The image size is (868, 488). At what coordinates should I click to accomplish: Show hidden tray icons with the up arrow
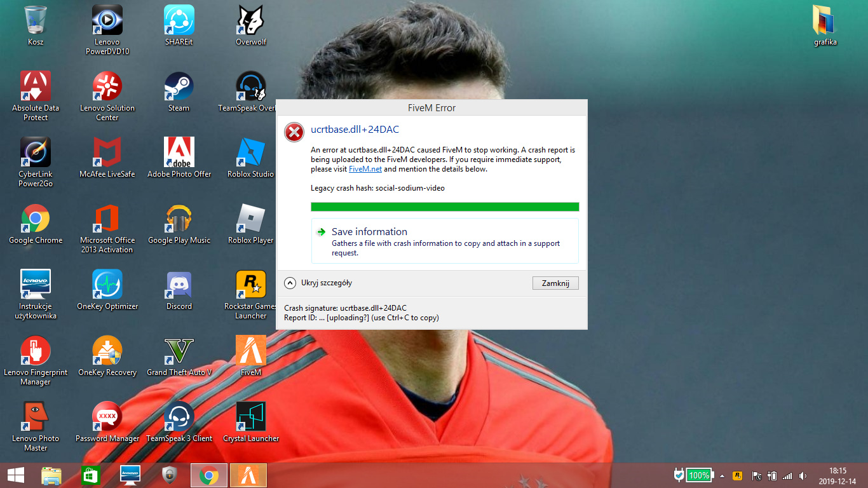coord(722,475)
